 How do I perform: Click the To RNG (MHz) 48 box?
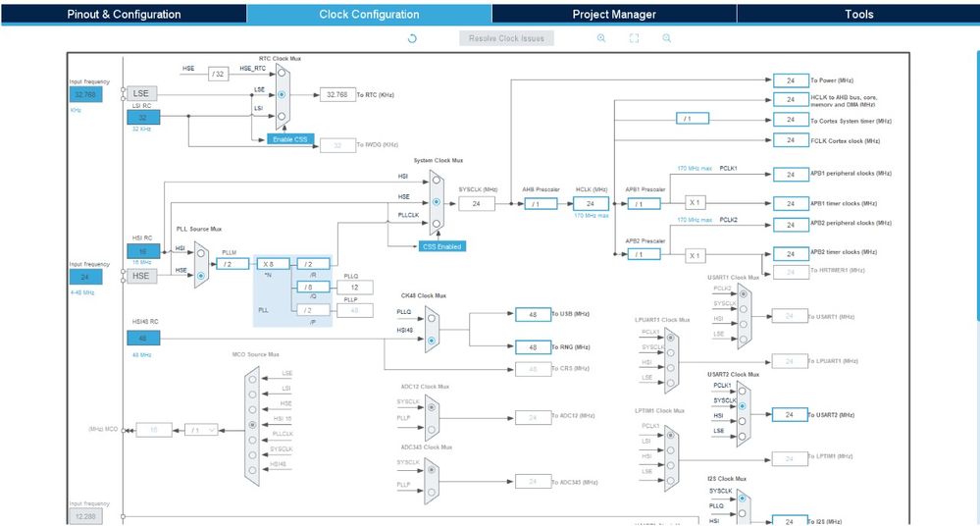click(x=533, y=347)
